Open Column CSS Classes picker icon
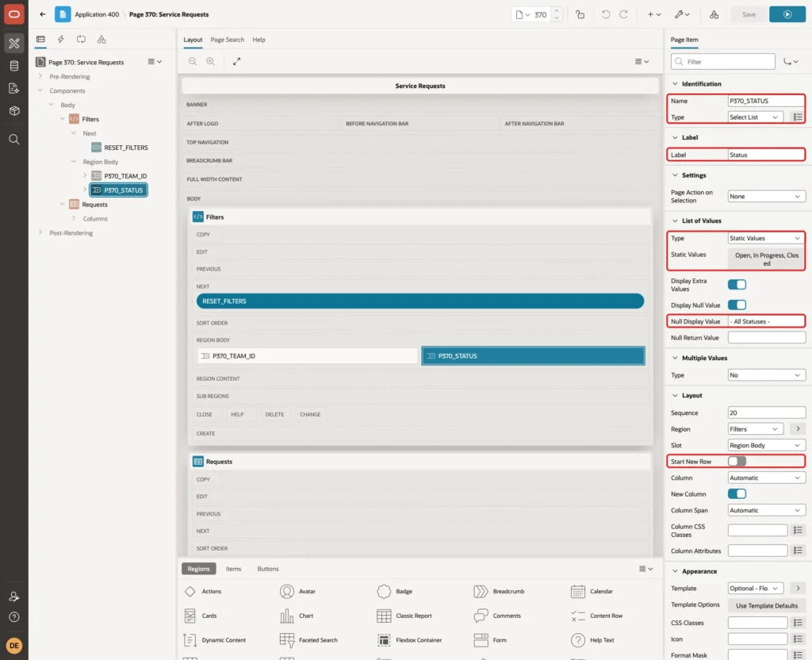Viewport: 812px width, 660px height. [x=798, y=530]
